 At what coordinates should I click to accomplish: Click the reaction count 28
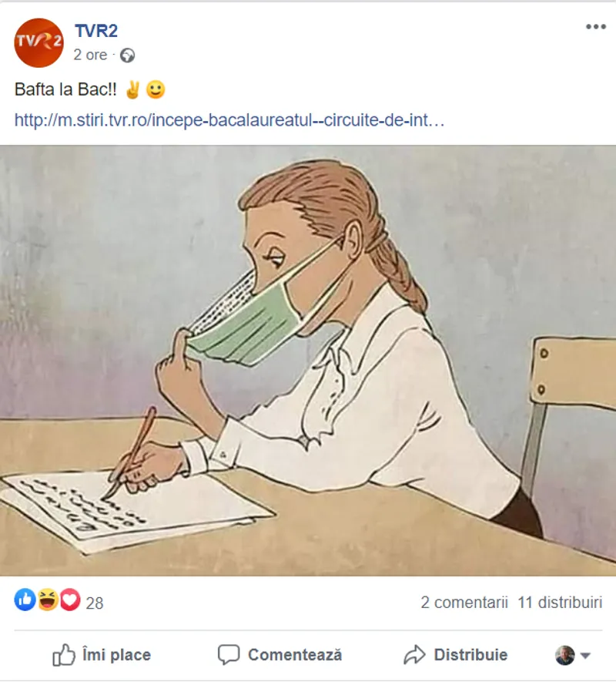[94, 603]
